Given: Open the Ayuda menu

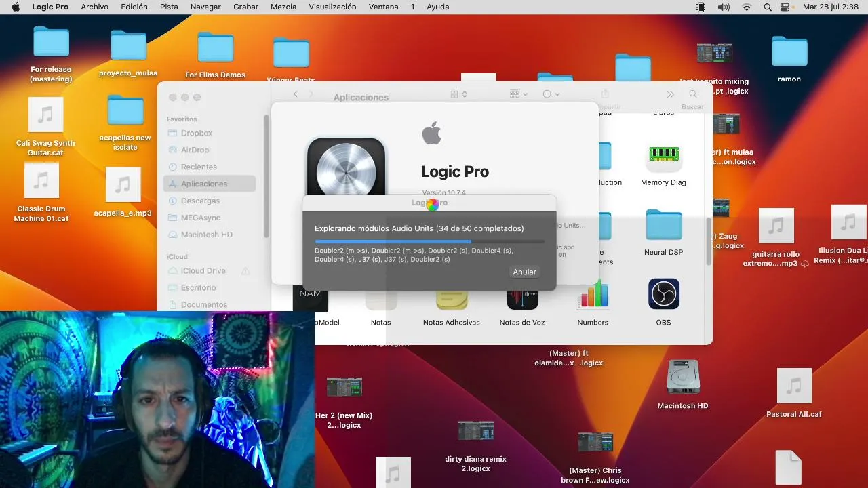Looking at the screenshot, I should coord(438,7).
